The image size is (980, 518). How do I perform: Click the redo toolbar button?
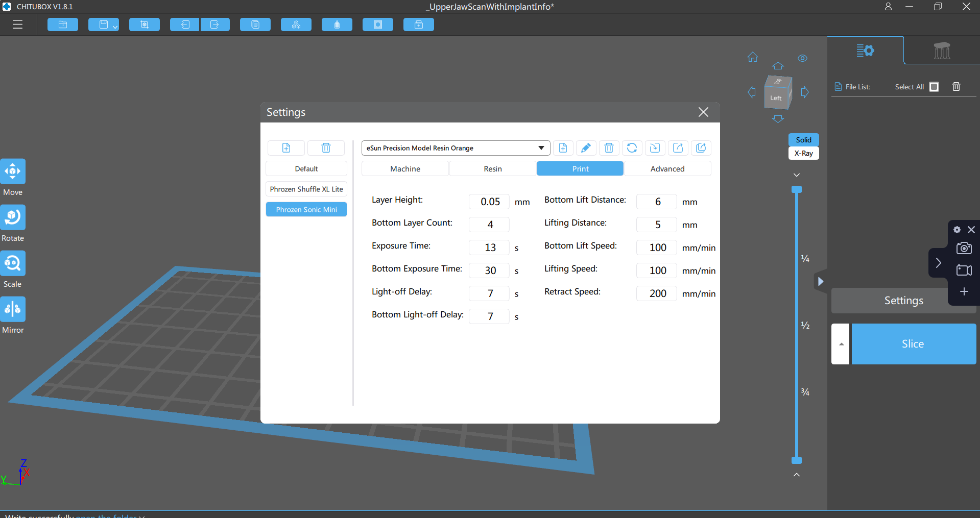[214, 24]
